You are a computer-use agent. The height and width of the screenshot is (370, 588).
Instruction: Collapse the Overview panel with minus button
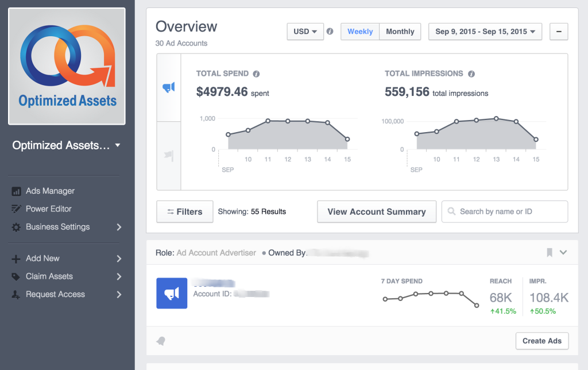point(559,32)
